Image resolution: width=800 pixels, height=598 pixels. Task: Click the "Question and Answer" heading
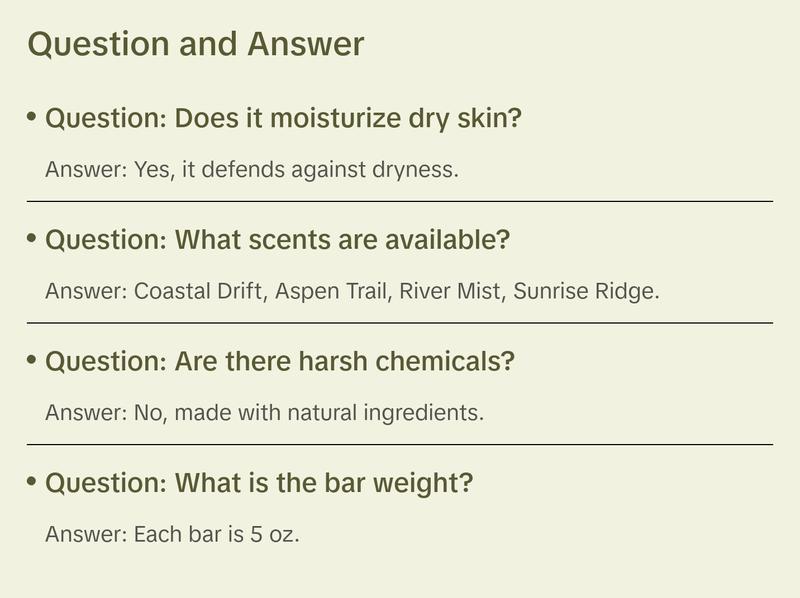click(x=195, y=44)
